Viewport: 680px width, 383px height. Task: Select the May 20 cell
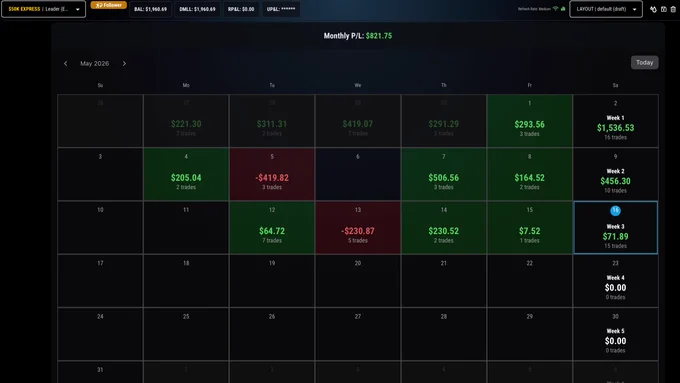(x=358, y=281)
